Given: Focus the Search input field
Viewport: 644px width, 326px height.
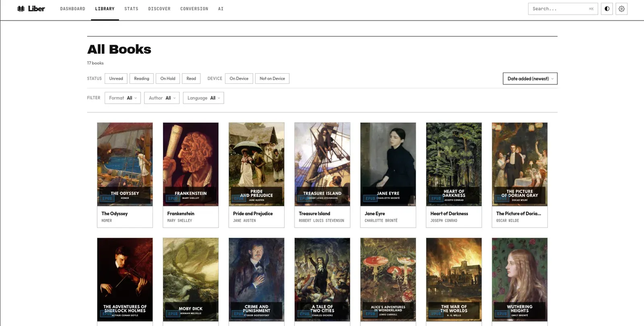Looking at the screenshot, I should [563, 9].
